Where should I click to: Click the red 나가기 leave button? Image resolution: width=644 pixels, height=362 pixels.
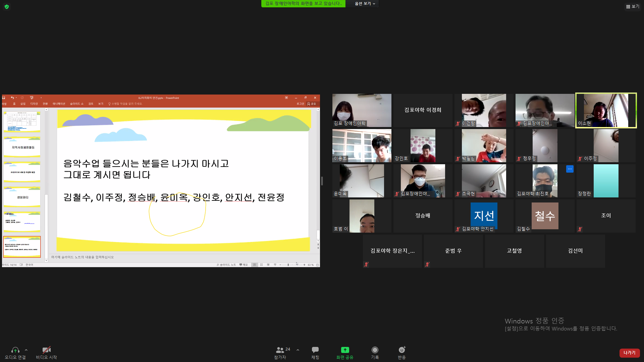click(x=630, y=353)
